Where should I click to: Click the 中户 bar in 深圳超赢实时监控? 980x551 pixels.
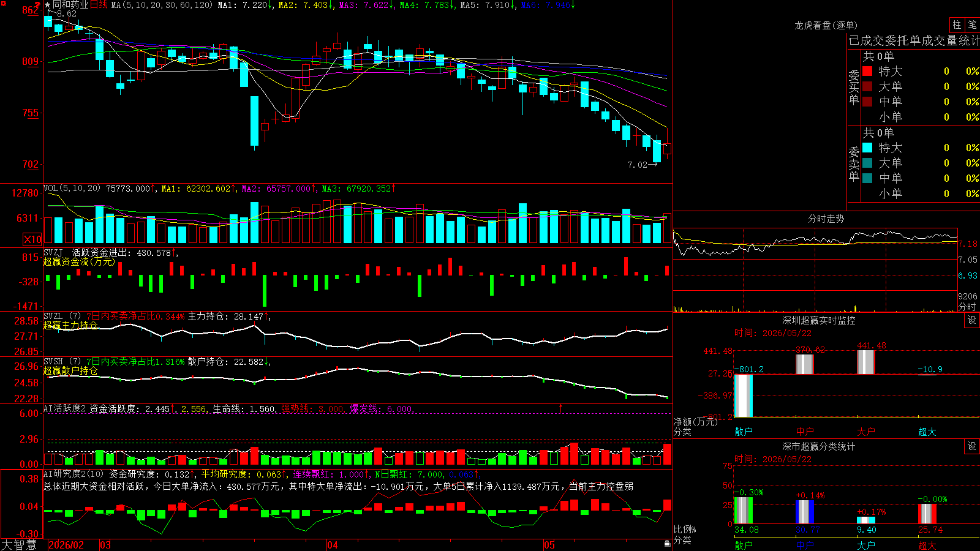805,364
